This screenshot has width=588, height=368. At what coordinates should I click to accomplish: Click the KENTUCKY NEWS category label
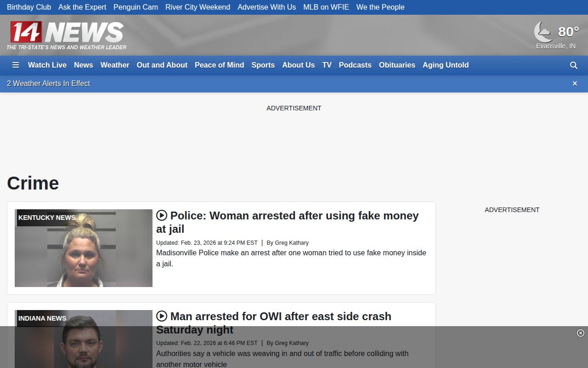tap(47, 218)
